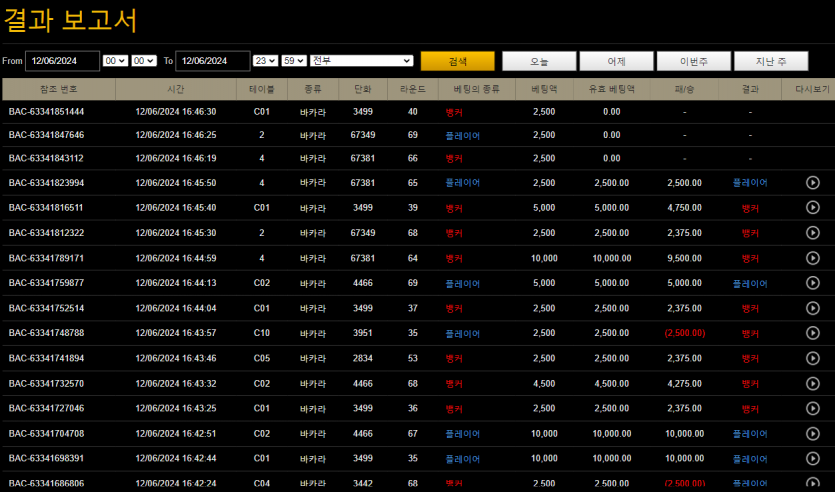Expand the 전부 game type dropdown
This screenshot has height=492, width=835.
pos(362,61)
